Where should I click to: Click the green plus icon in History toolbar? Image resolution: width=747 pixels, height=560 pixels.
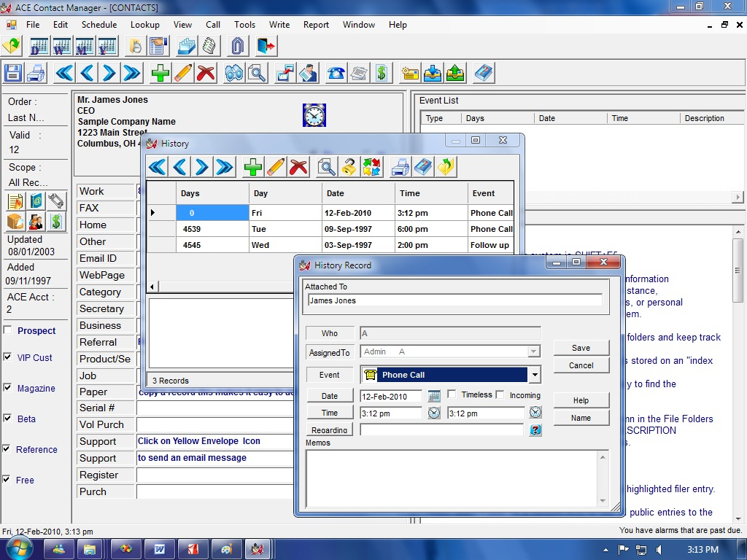(x=253, y=167)
